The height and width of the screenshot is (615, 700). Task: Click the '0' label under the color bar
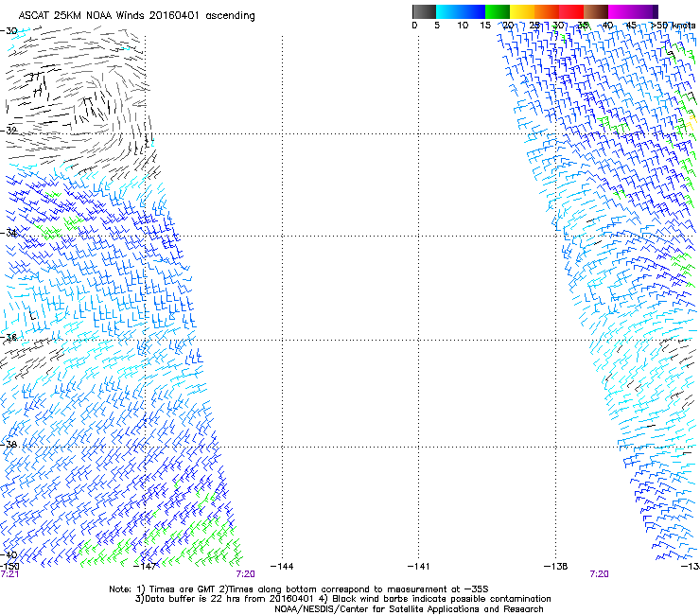pos(414,26)
